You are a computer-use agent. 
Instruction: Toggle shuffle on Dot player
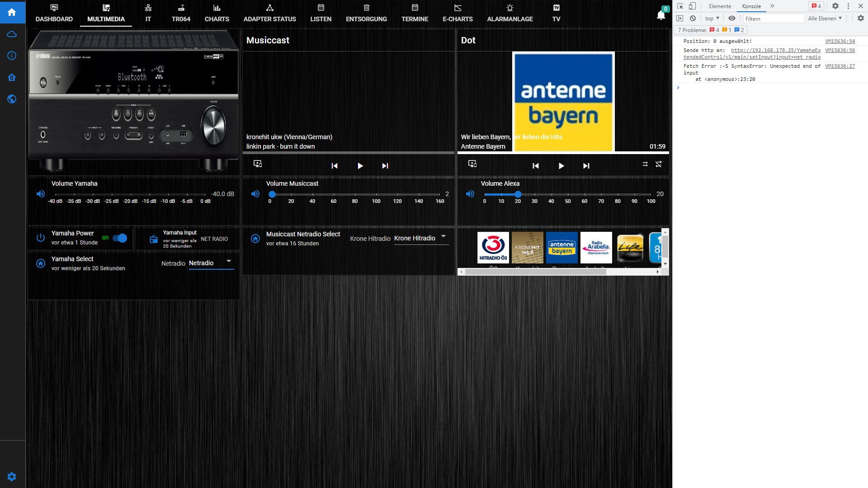(659, 164)
